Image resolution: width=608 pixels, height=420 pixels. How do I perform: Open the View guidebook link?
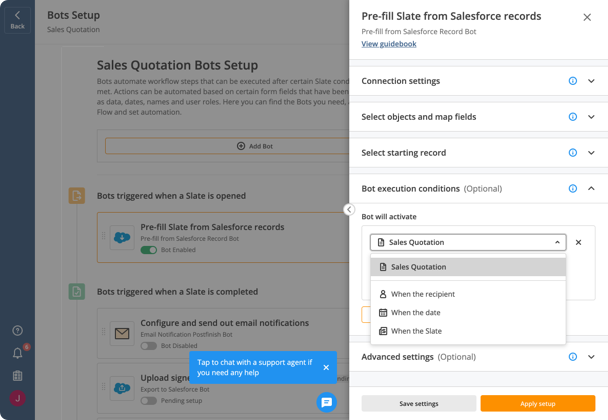(389, 44)
